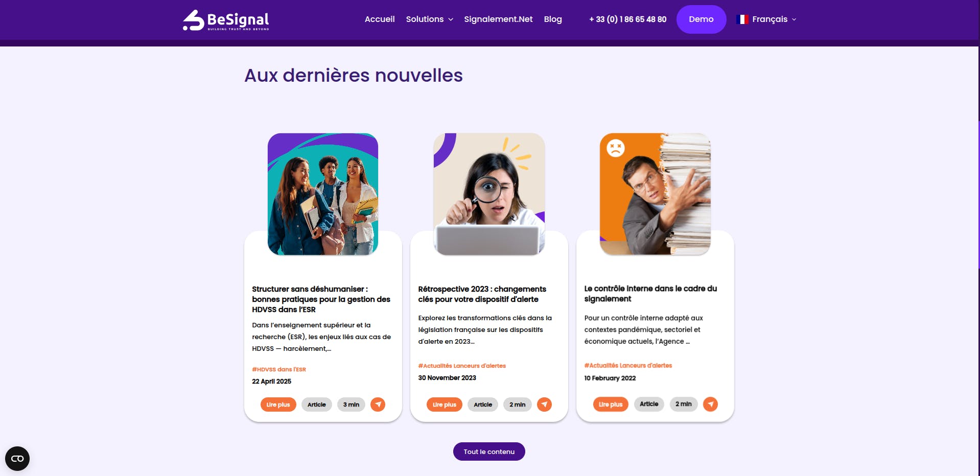The image size is (980, 476).
Task: Open the students thumbnail image
Action: pyautogui.click(x=323, y=194)
